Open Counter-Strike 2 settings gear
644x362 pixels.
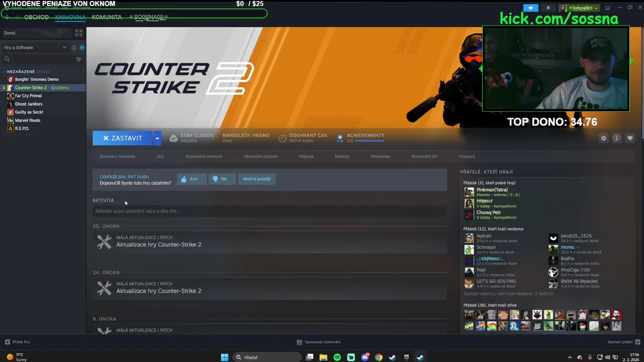pyautogui.click(x=603, y=138)
